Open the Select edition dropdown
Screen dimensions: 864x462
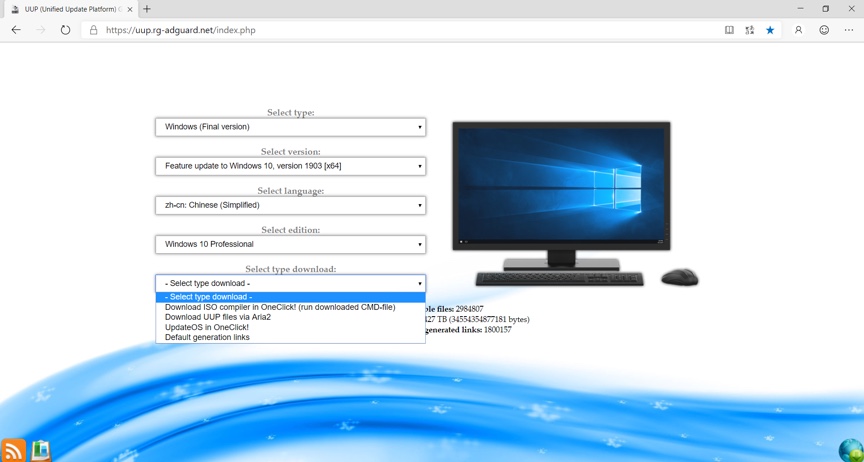(290, 244)
